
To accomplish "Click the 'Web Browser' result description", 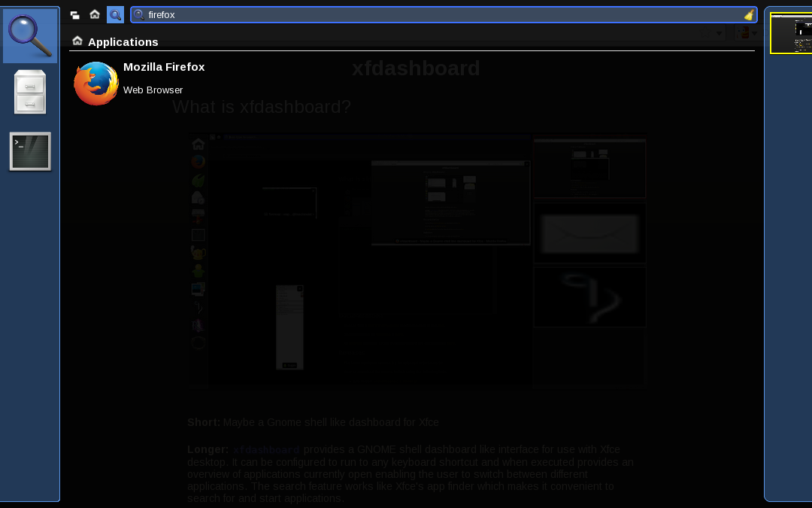I will (x=153, y=90).
